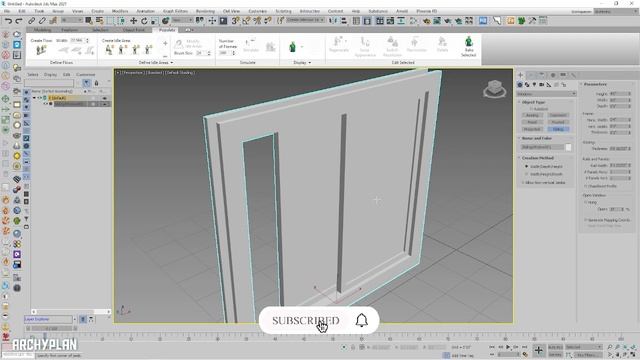640x360 pixels.
Task: Open the Display tab monitor icon in command panel
Action: pyautogui.click(x=563, y=75)
